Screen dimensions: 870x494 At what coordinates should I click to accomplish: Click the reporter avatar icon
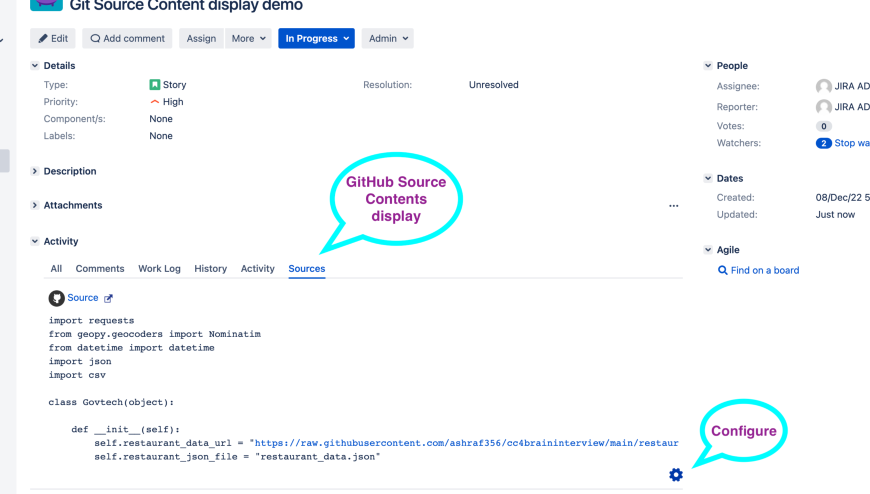click(824, 107)
